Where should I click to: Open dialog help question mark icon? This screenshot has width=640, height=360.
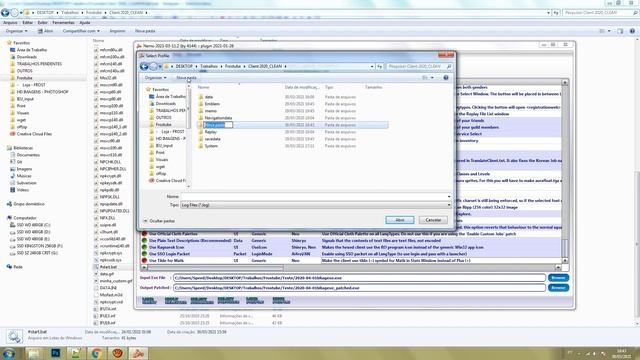tap(446, 78)
